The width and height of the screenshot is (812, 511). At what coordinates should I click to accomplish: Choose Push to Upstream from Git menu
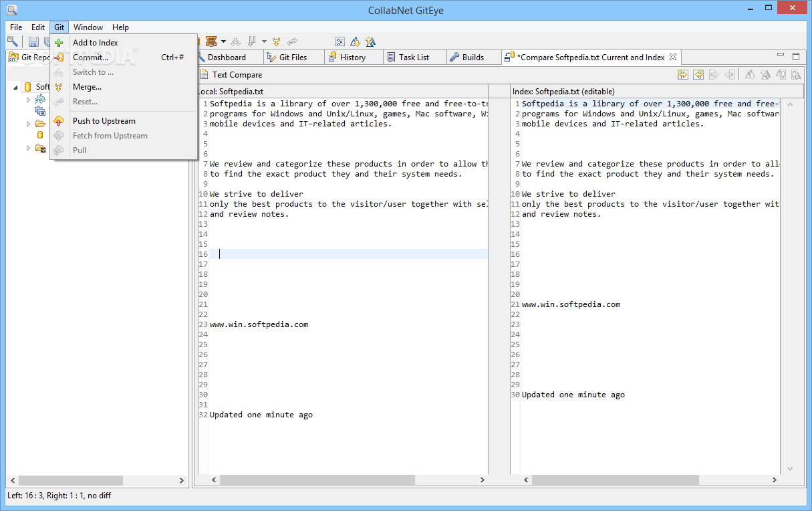tap(124, 121)
